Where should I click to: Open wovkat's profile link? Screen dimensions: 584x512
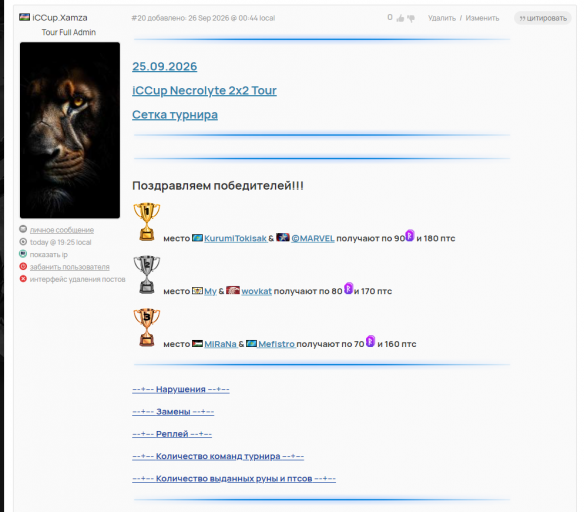(x=257, y=291)
